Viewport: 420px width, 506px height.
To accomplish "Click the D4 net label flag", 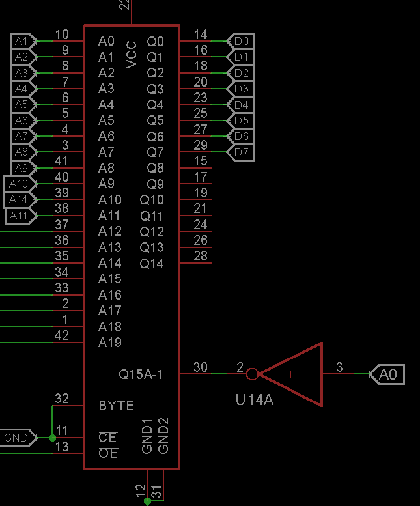I will 241,105.
